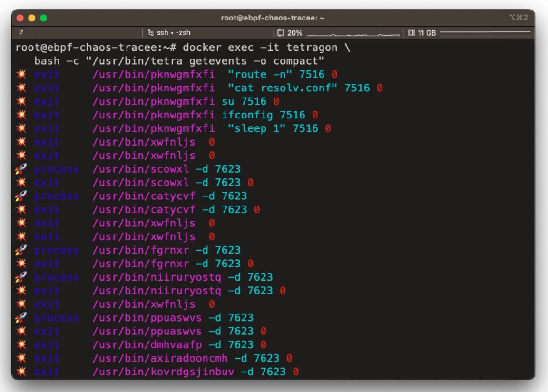Click the 7516 value on the "sleep 1" row
This screenshot has width=548, height=392.
(305, 128)
